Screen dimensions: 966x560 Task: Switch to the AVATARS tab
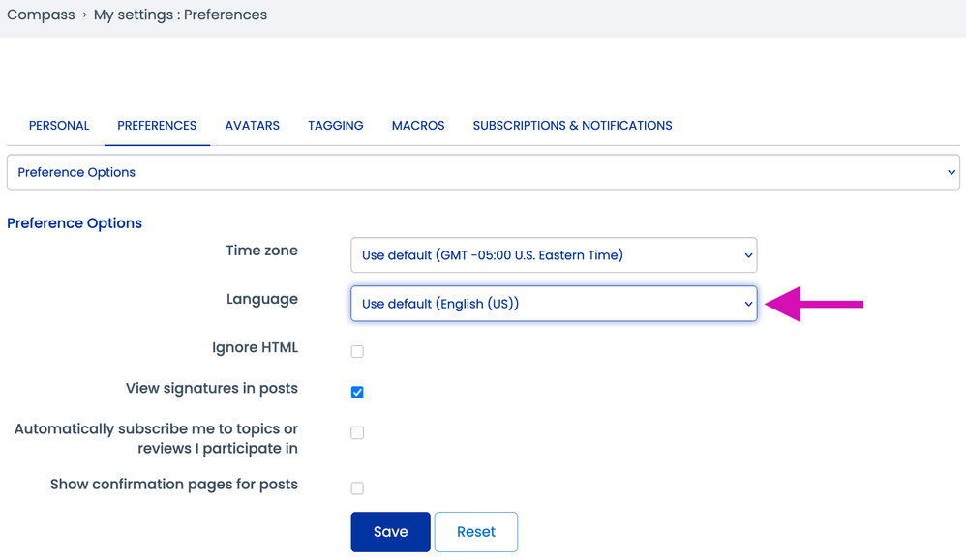click(252, 125)
